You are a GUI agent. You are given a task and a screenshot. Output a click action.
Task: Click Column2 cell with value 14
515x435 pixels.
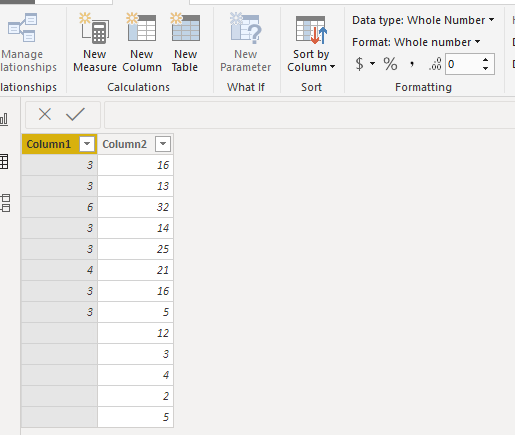click(135, 228)
